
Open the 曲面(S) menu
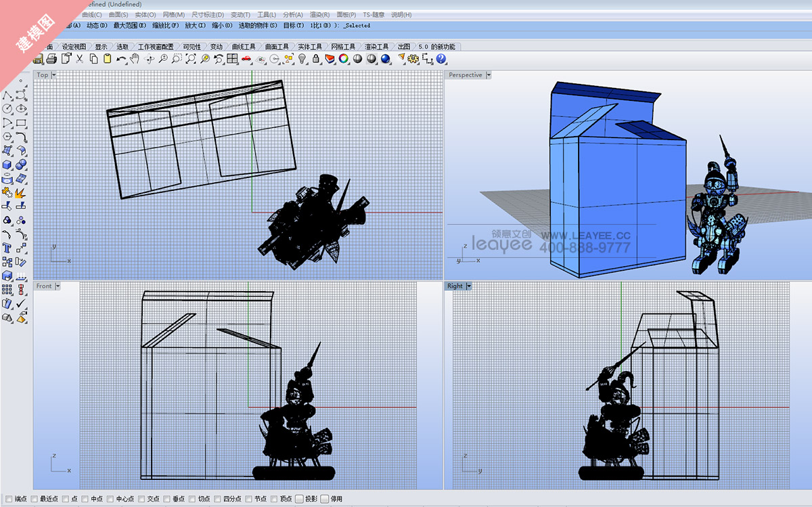point(118,15)
